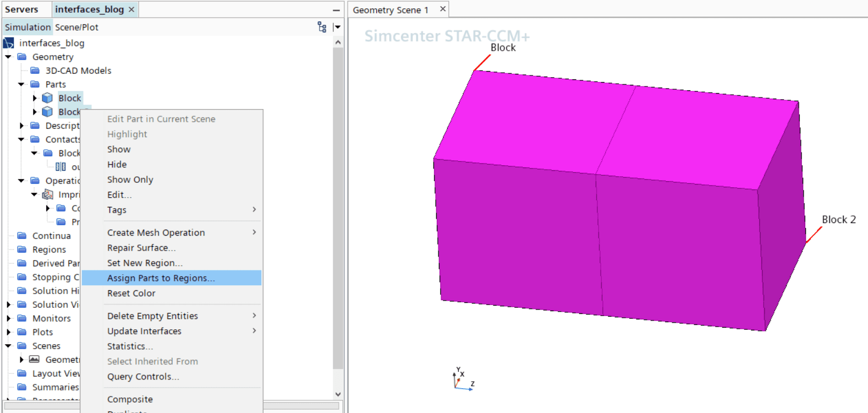The width and height of the screenshot is (868, 413).
Task: Close the interfaces_blog tab
Action: [x=131, y=9]
